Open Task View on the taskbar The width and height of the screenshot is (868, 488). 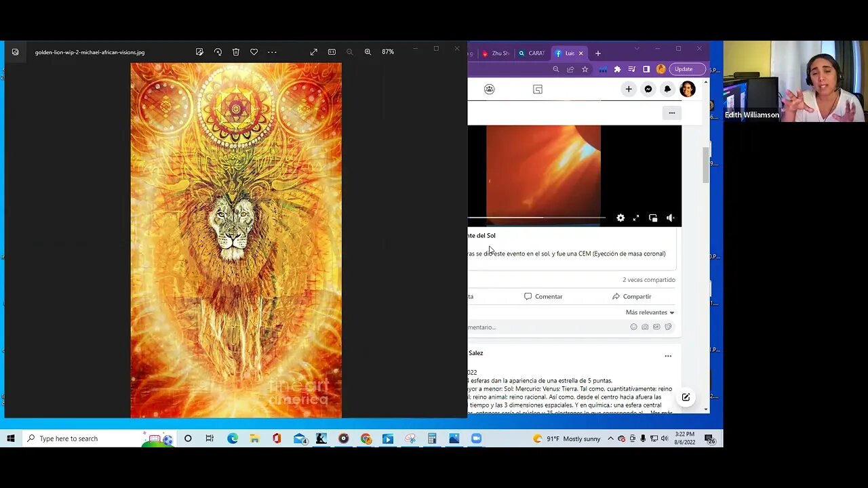(x=210, y=439)
